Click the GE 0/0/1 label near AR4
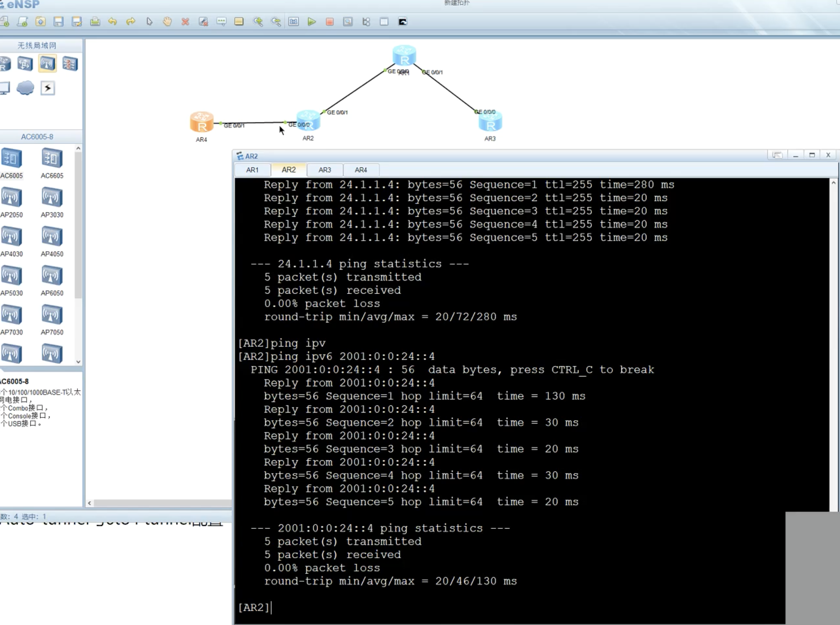This screenshot has height=625, width=840. click(234, 125)
